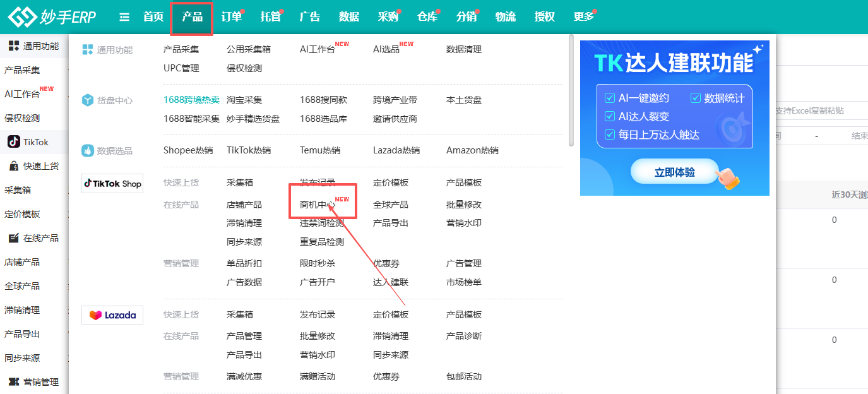Open the 采购 top navigation tab
Image resolution: width=868 pixels, height=394 pixels.
point(388,17)
